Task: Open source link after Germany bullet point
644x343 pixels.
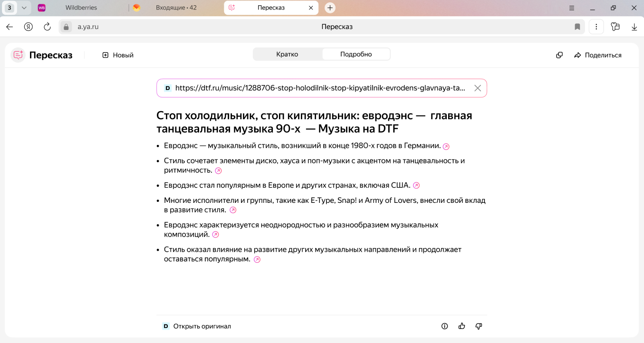Action: [x=446, y=146]
